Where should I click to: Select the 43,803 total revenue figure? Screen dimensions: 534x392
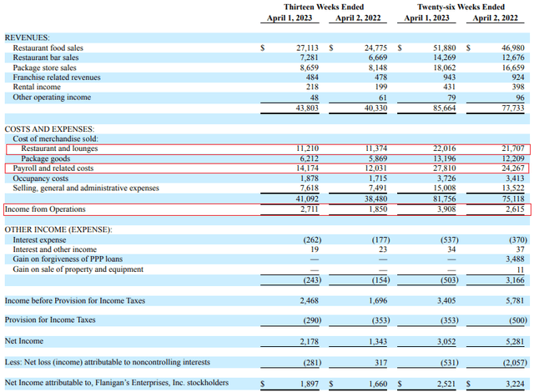307,108
